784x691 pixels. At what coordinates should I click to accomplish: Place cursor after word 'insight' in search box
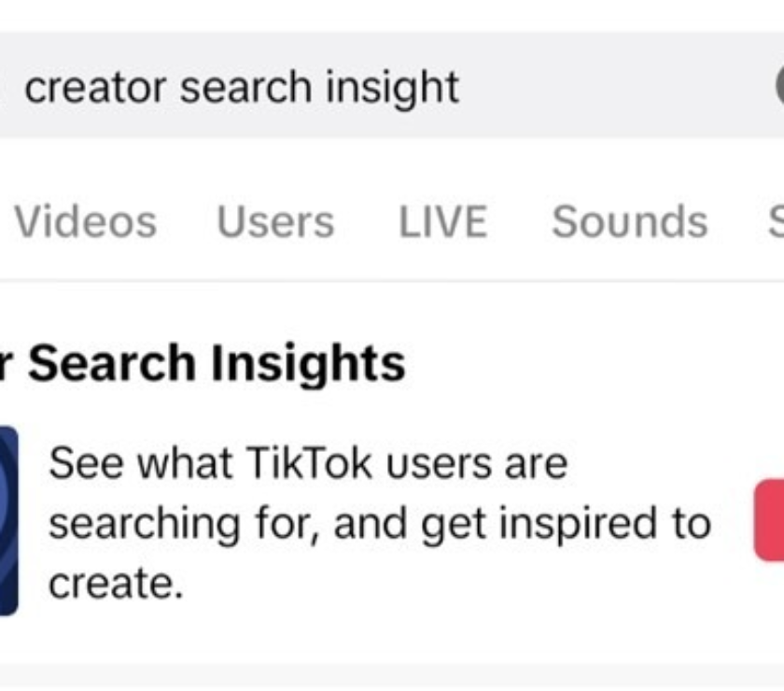pyautogui.click(x=460, y=87)
